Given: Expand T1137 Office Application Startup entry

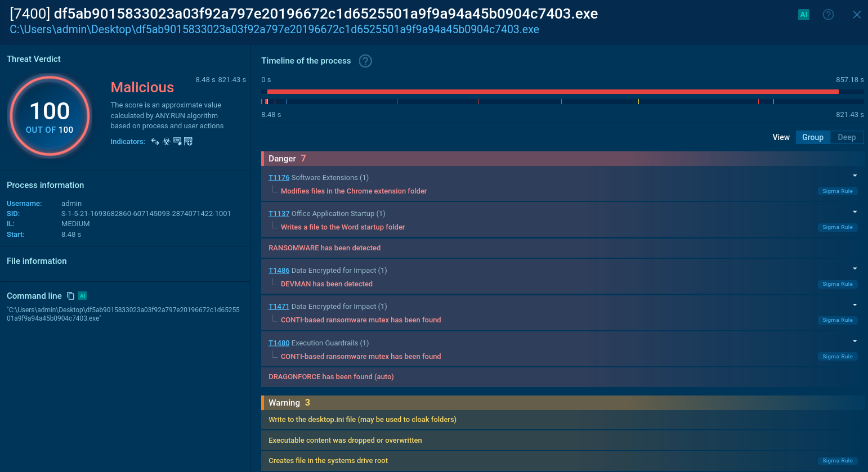Looking at the screenshot, I should click(855, 212).
